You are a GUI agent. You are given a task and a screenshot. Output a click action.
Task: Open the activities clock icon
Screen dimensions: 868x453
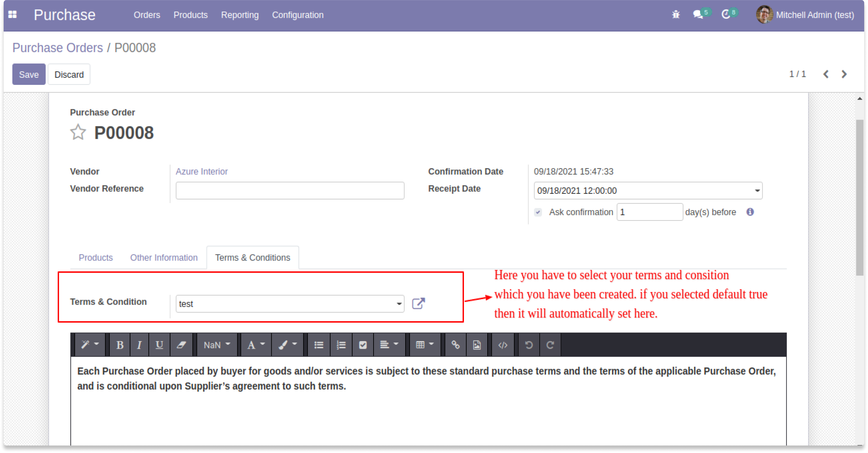pos(726,14)
